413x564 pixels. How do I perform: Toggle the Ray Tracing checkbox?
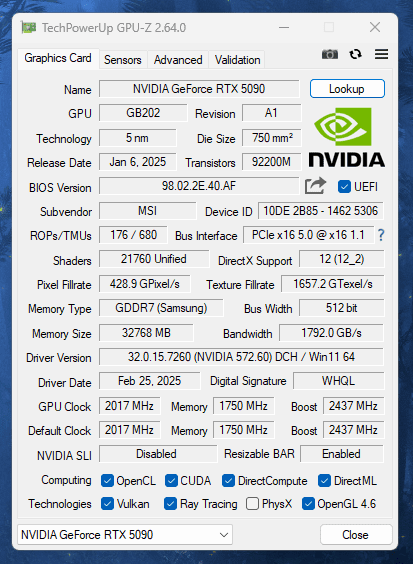tap(170, 504)
